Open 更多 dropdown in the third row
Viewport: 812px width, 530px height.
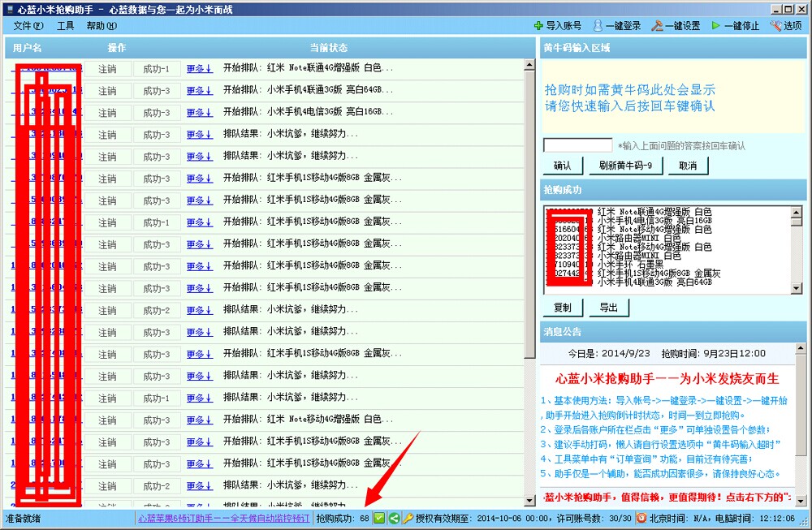click(x=197, y=113)
